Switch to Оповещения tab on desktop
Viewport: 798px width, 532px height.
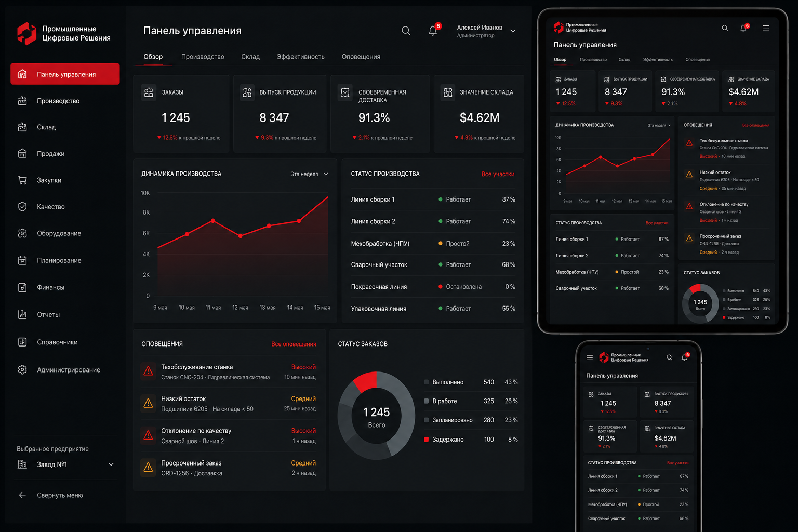361,57
